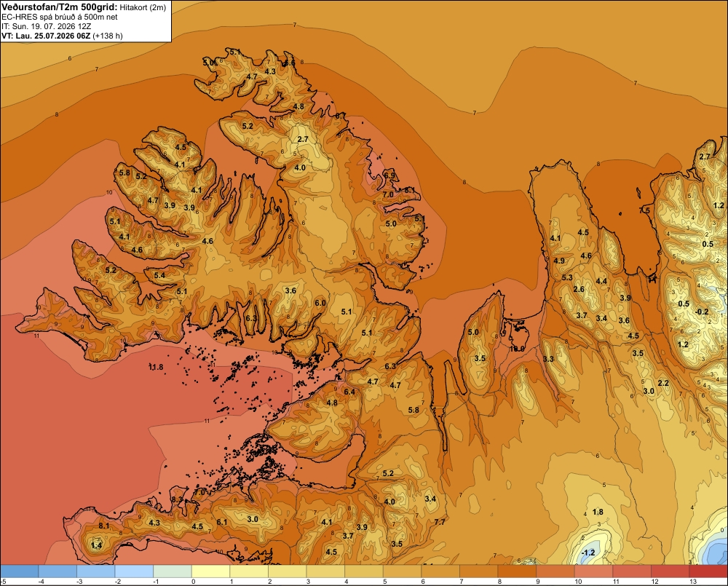Image resolution: width=728 pixels, height=586 pixels.
Task: Click the 8.1 label on the southwest peninsula tip
Action: [104, 526]
